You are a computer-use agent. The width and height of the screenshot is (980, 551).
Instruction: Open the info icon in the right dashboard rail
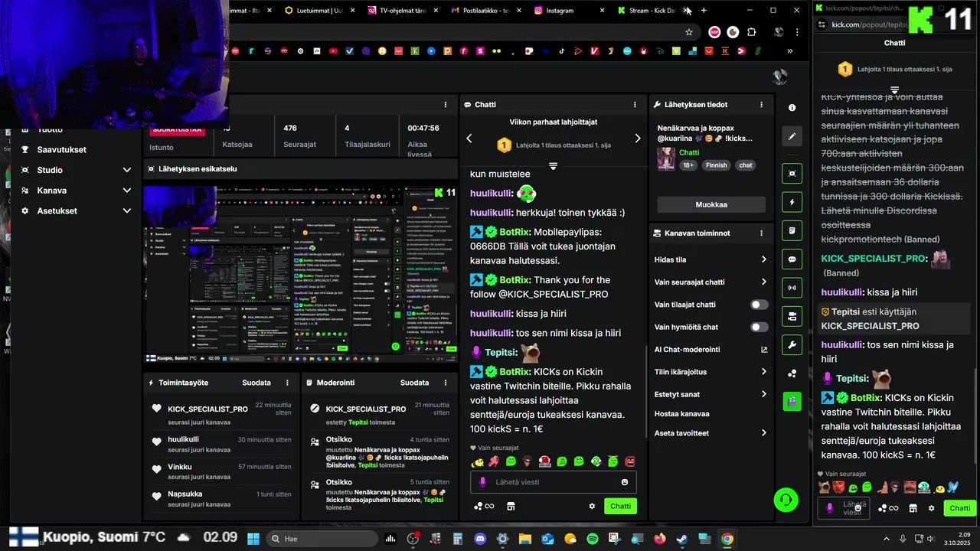coord(792,108)
